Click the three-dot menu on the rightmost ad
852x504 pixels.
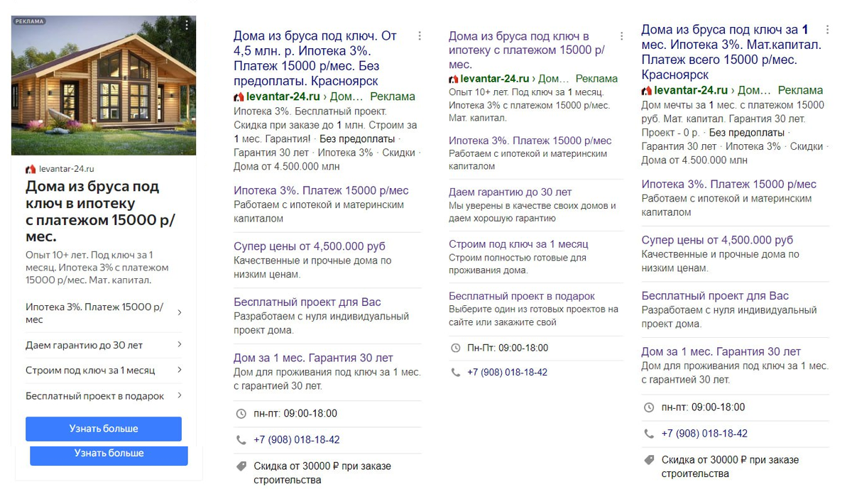tap(827, 30)
